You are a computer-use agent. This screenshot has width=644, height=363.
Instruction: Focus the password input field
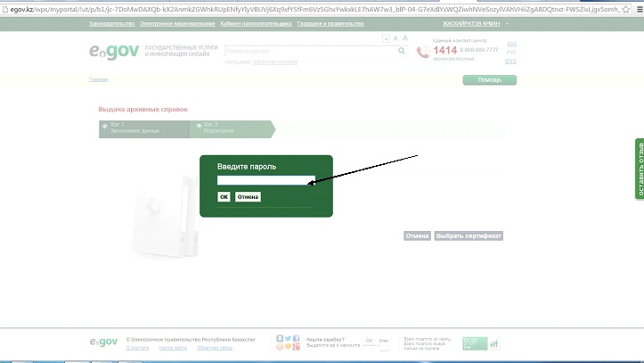pyautogui.click(x=265, y=180)
